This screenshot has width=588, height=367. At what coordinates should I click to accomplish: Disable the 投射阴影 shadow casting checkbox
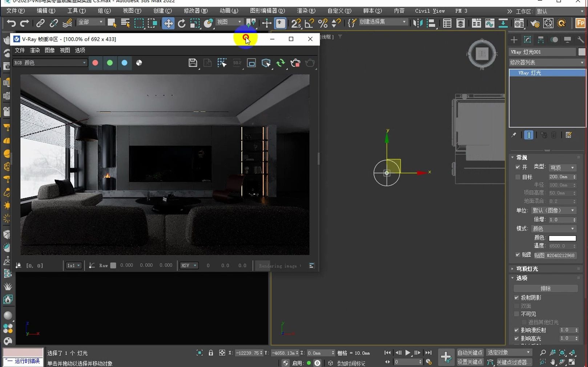click(x=517, y=297)
